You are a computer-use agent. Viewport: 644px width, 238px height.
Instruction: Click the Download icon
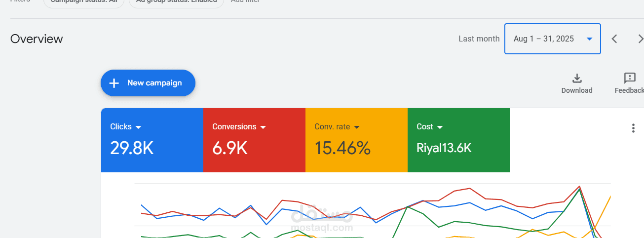point(577,78)
